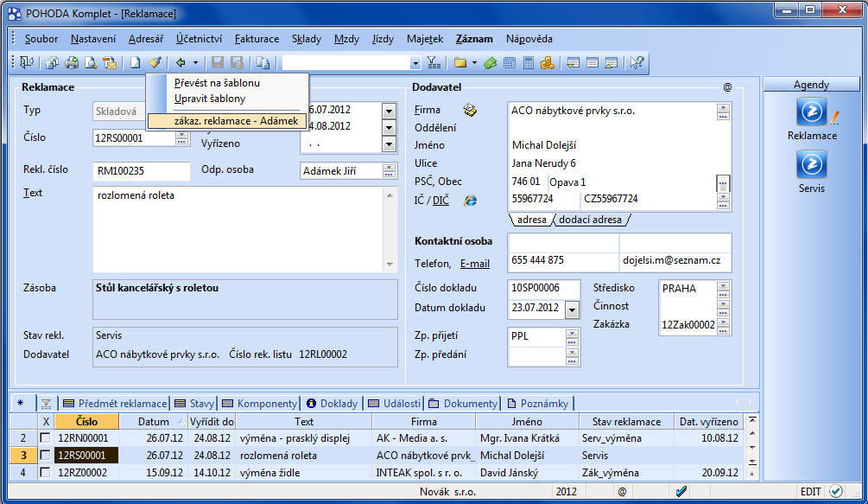Image resolution: width=868 pixels, height=504 pixels.
Task: Open Reklamace agenda icon in Agendy panel
Action: (x=812, y=112)
